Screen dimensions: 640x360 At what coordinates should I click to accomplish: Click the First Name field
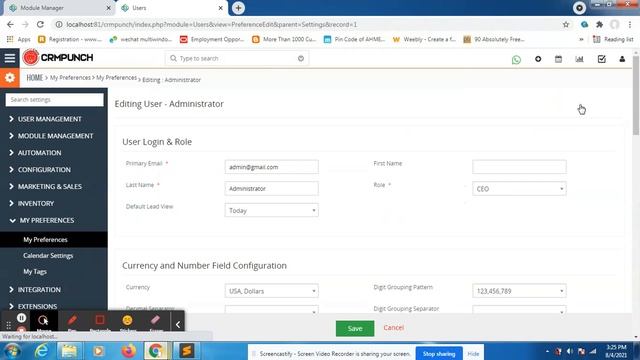519,167
